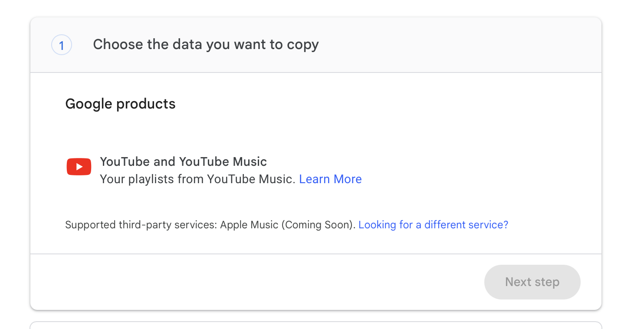This screenshot has height=329, width=644.
Task: Click the word Music in the product title
Action: click(250, 162)
